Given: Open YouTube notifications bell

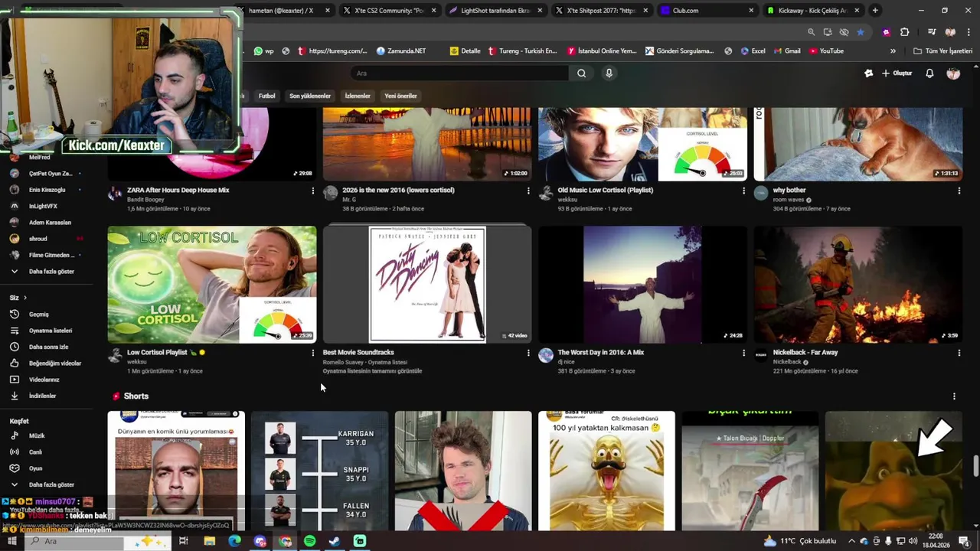Looking at the screenshot, I should tap(929, 73).
